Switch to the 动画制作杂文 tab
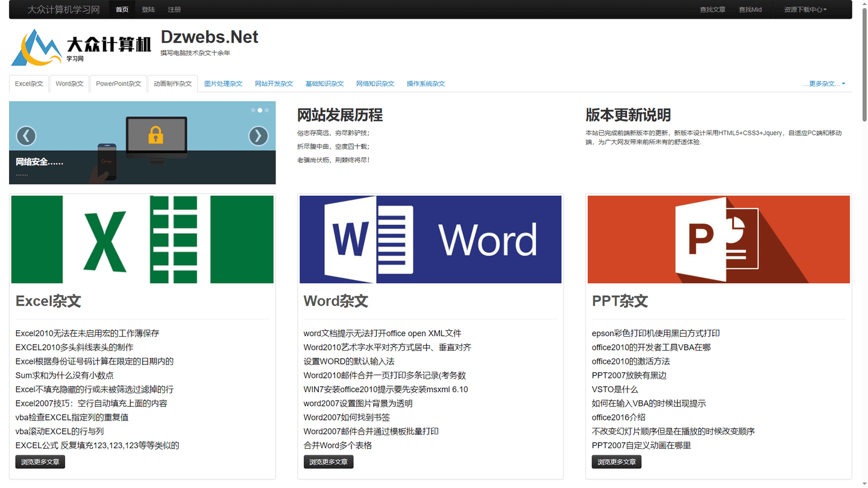Viewport: 868px width, 488px height. (x=172, y=84)
